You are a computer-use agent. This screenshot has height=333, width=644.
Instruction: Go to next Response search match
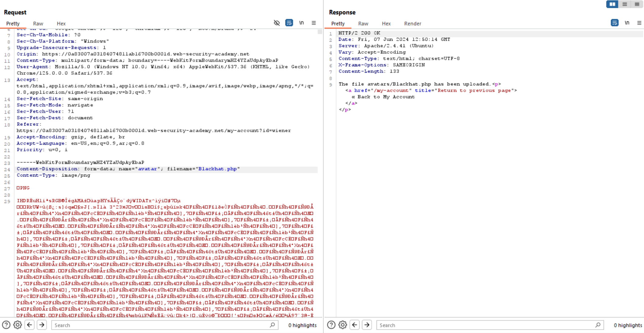point(367,325)
